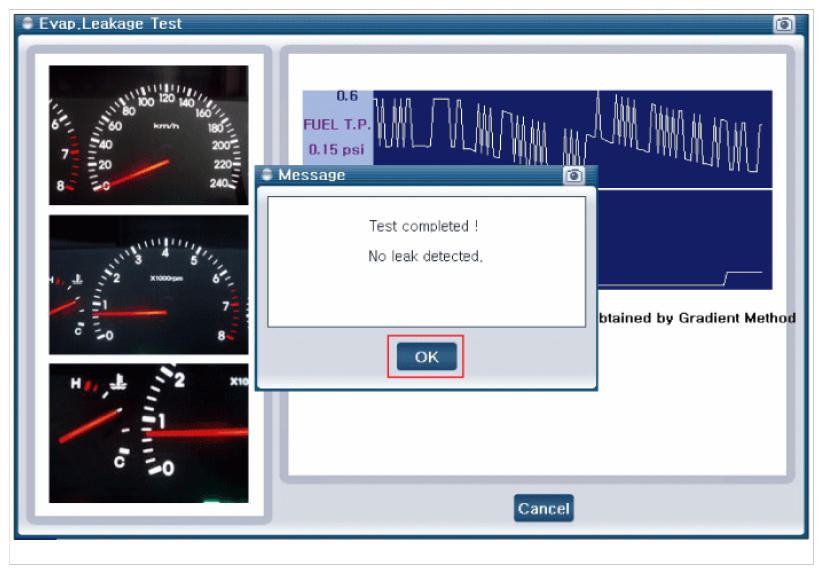This screenshot has height=574, width=823.
Task: Select the zoomed temperature gauge image
Action: pos(149,433)
